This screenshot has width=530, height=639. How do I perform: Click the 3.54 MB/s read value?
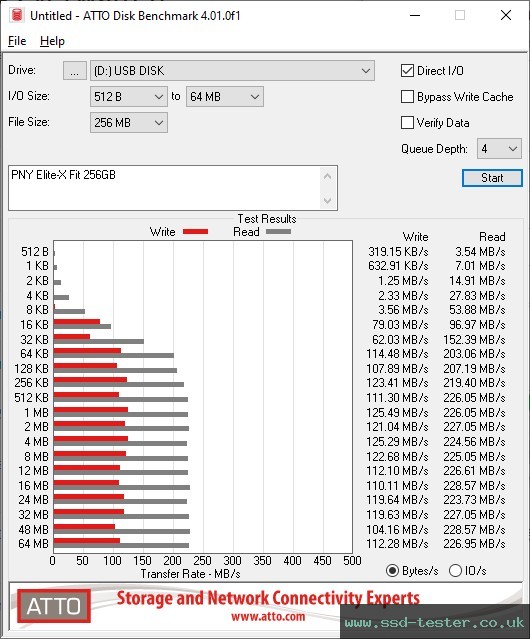pyautogui.click(x=480, y=252)
